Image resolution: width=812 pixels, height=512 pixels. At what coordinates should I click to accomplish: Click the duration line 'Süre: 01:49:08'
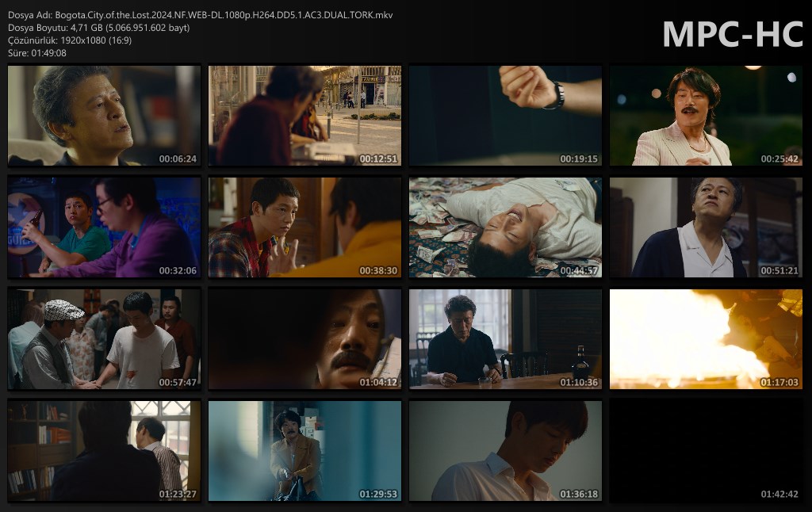[37, 53]
